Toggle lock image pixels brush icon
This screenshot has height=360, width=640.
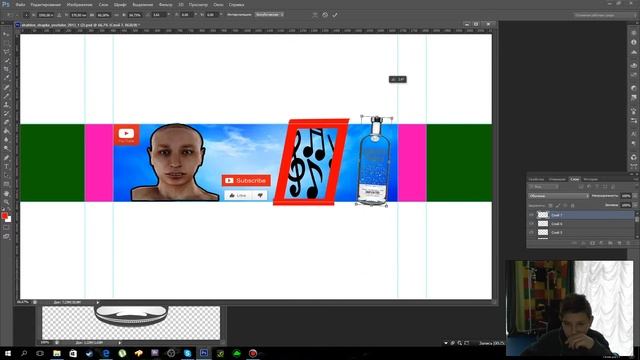pyautogui.click(x=558, y=205)
